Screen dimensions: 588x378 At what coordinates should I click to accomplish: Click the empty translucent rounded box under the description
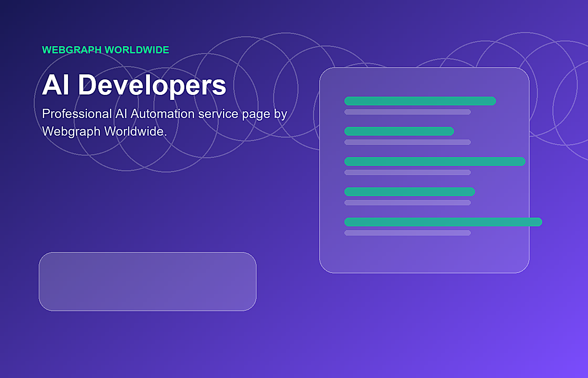click(147, 281)
